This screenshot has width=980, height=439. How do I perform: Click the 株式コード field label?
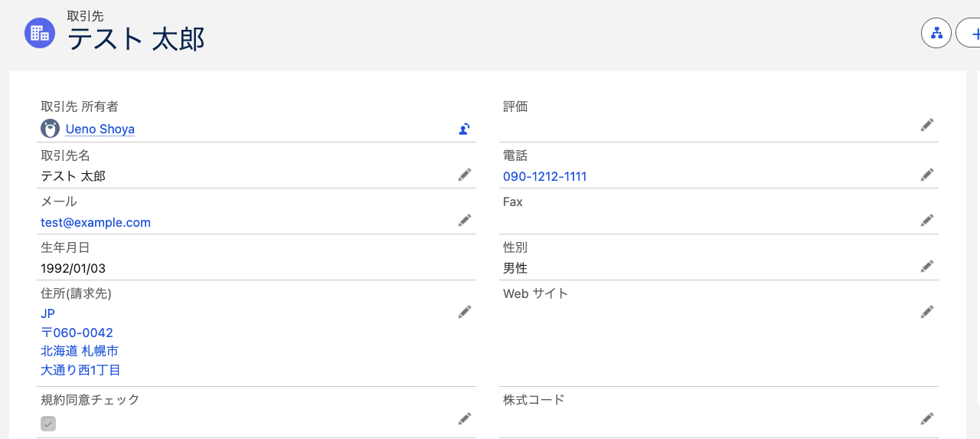tap(534, 399)
